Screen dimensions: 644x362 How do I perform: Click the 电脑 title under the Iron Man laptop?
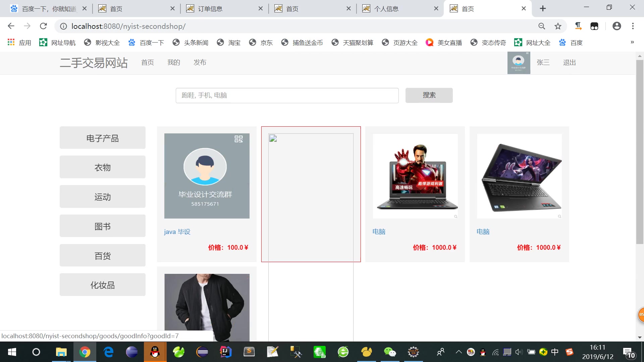click(x=379, y=232)
